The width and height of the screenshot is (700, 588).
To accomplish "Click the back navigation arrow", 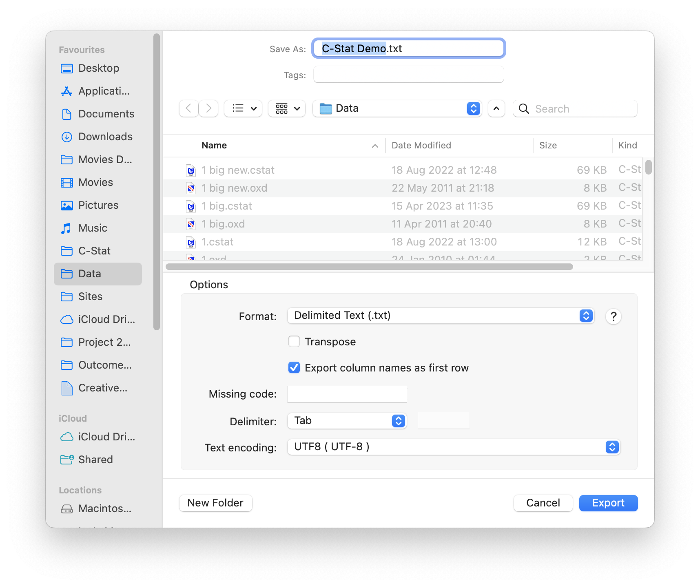I will click(188, 108).
